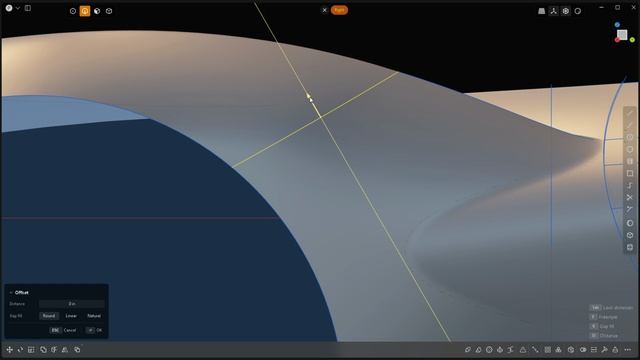The height and width of the screenshot is (360, 640).
Task: Click the 'Freestyle' shortcut hint
Action: 604,317
